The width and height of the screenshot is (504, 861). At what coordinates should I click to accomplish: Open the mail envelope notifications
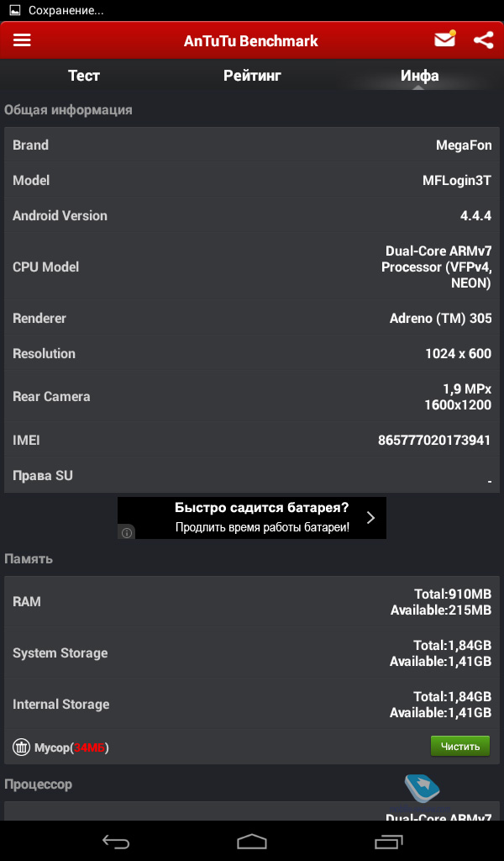(444, 40)
